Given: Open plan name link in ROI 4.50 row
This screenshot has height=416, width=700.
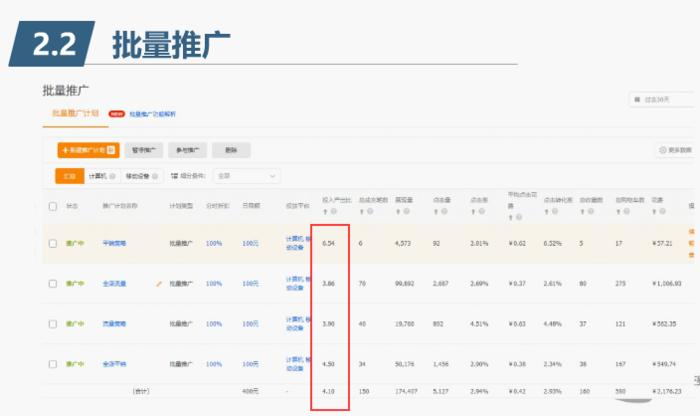Looking at the screenshot, I should pyautogui.click(x=114, y=364).
